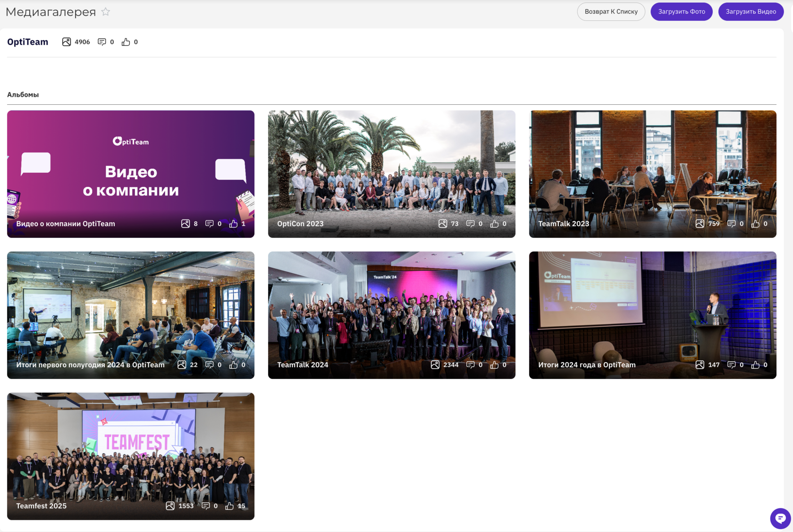Screen dimensions: 793x532
Task: Open the TeamTalk 2023 album title
Action: [x=564, y=224]
